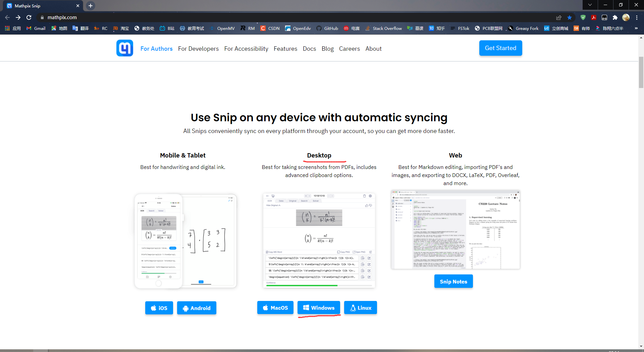644x352 pixels.
Task: Open the 知乎 bookmark
Action: point(437,28)
